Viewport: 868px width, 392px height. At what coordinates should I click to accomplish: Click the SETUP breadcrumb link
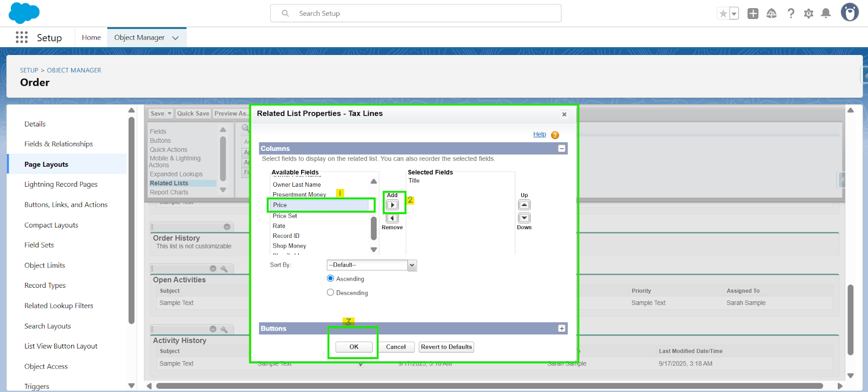click(29, 71)
